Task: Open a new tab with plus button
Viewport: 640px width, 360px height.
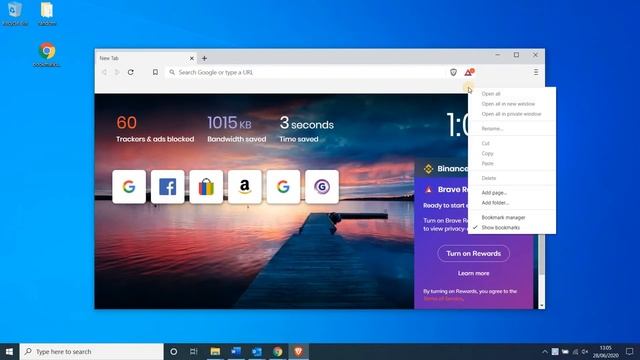Action: tap(204, 58)
